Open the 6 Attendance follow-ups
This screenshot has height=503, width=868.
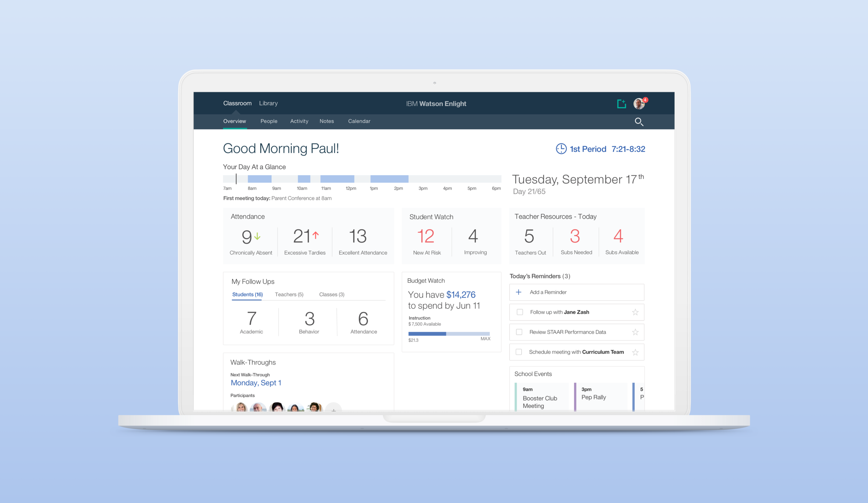click(364, 323)
